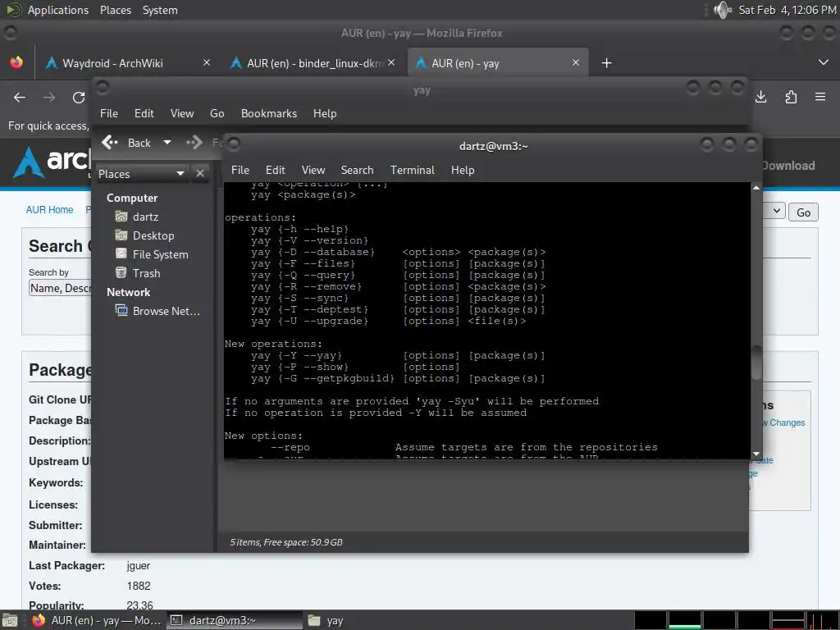Close the Waydroid - ArchWiki tab
Screen dimensions: 840x630
(207, 62)
